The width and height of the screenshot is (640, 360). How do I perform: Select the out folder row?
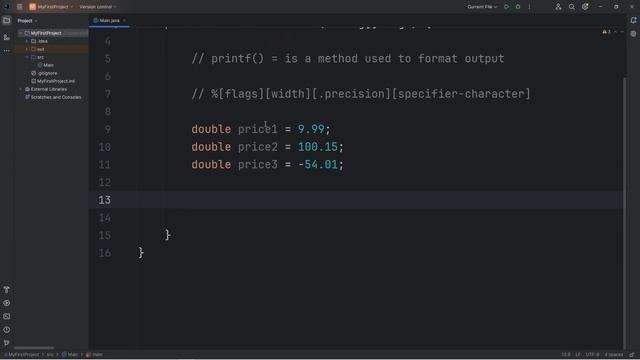52,49
